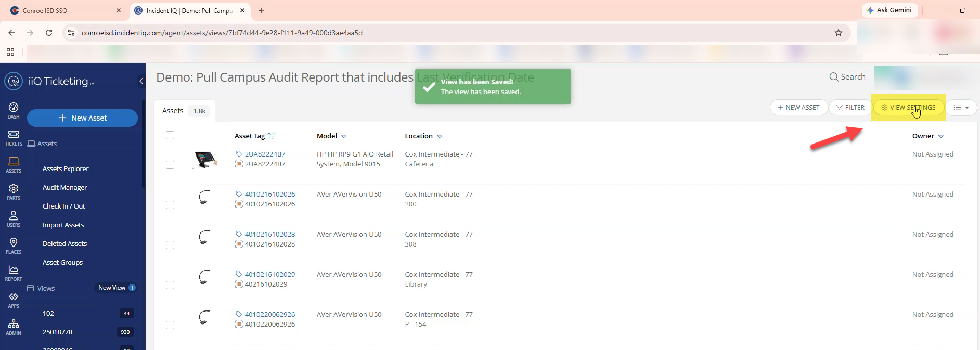Viewport: 980px width, 350px height.
Task: Expand the Views section in sidebar
Action: click(x=41, y=288)
